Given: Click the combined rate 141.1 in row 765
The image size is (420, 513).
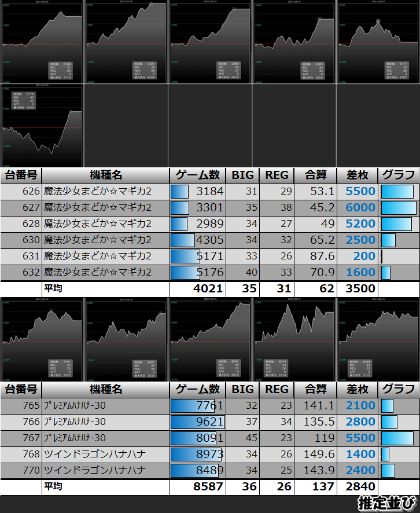Looking at the screenshot, I should click(x=319, y=406).
